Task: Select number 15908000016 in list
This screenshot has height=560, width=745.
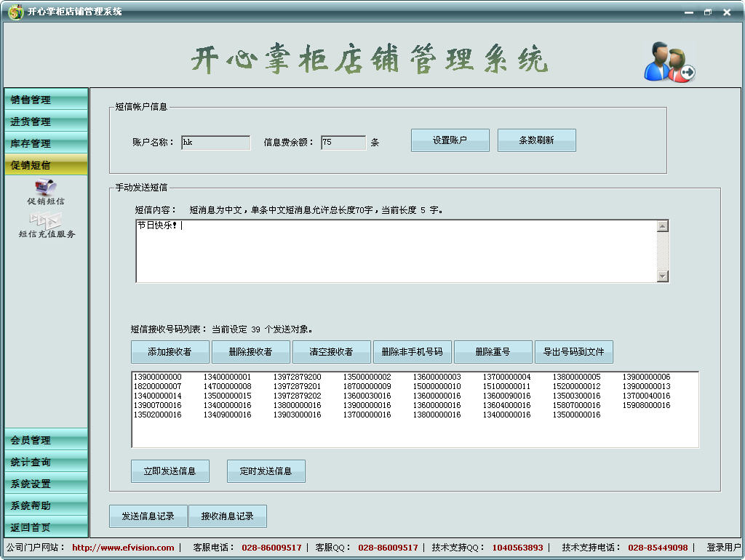Action: click(646, 405)
